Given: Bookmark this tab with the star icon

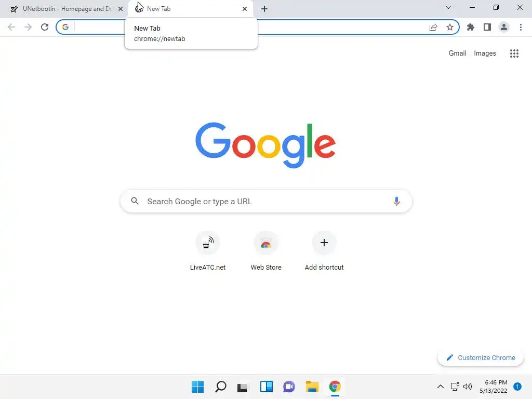Looking at the screenshot, I should click(x=450, y=27).
